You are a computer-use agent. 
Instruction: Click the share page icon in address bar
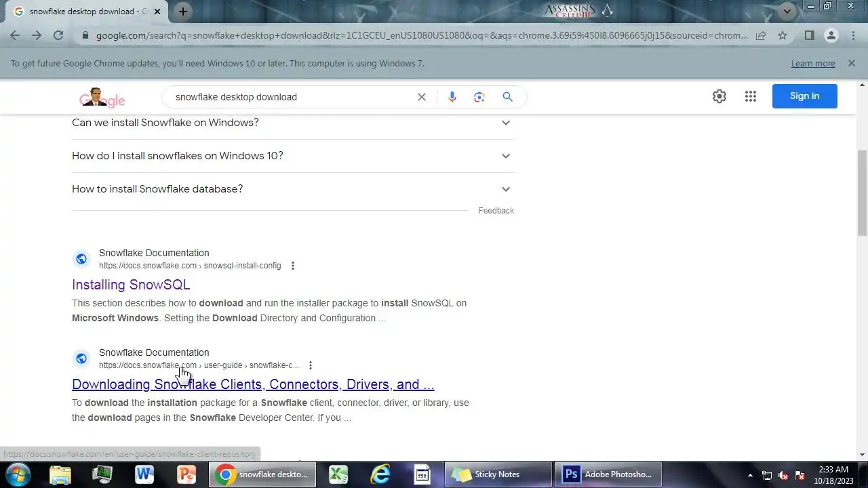click(761, 35)
